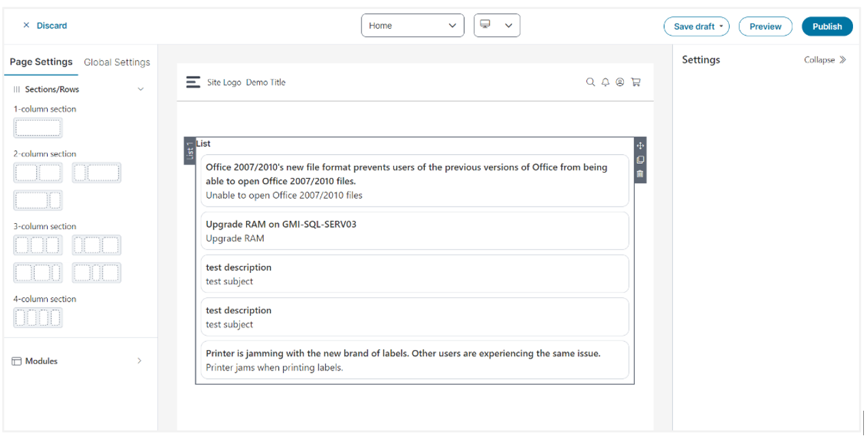868x438 pixels.
Task: Click the Save draft button
Action: pos(695,27)
